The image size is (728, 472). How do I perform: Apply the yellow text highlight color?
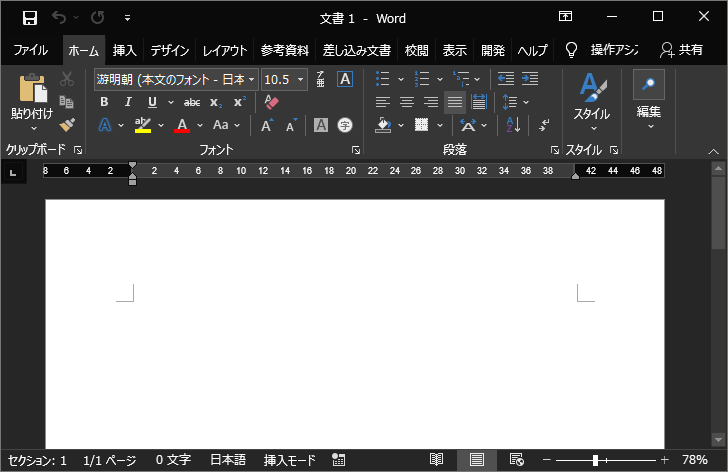143,125
